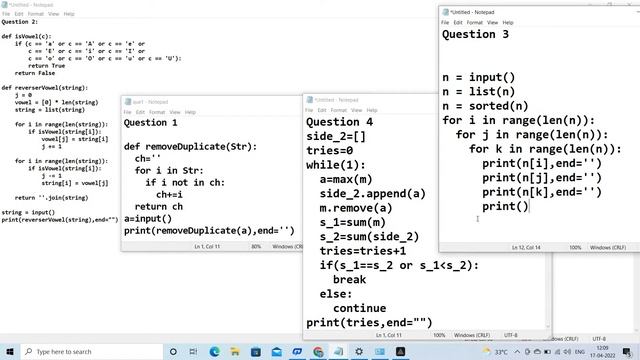
Task: Open Edit menu in Question 3 Notepad
Action: click(458, 22)
